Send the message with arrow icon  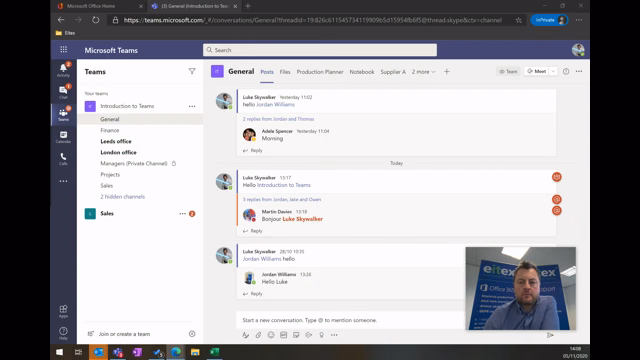[x=550, y=335]
